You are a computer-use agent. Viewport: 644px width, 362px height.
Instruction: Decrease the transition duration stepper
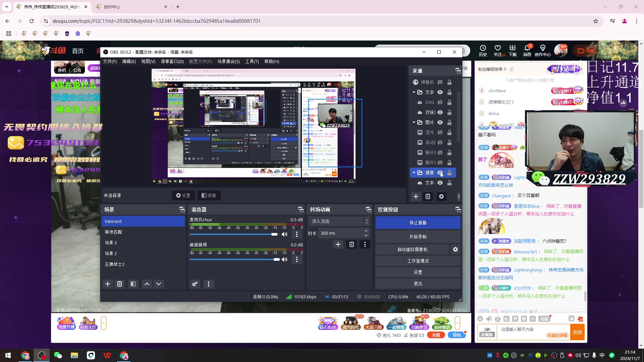click(366, 235)
